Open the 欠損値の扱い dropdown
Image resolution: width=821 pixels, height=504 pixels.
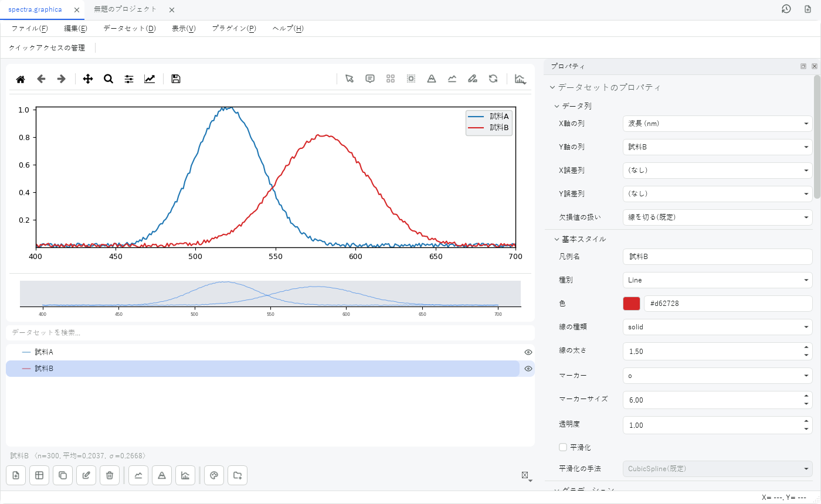[717, 217]
